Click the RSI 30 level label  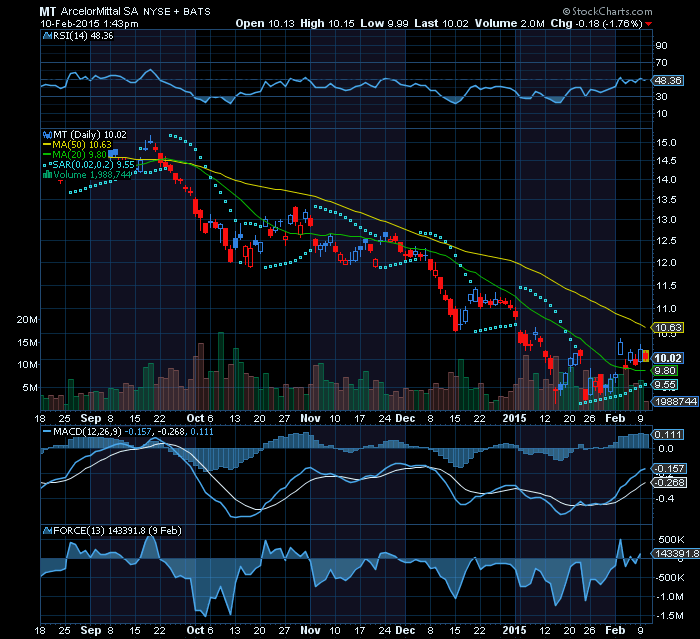(661, 96)
